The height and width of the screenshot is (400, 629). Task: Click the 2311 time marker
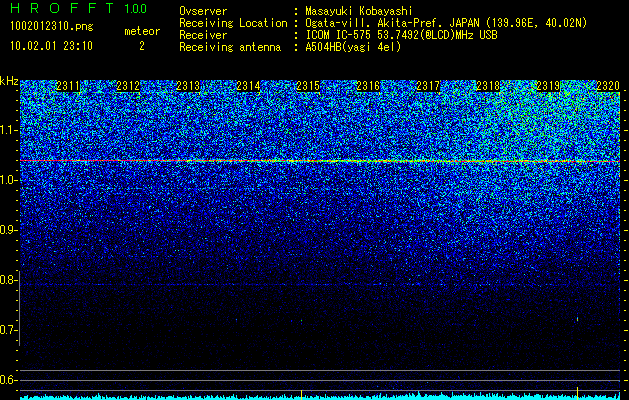[x=68, y=86]
